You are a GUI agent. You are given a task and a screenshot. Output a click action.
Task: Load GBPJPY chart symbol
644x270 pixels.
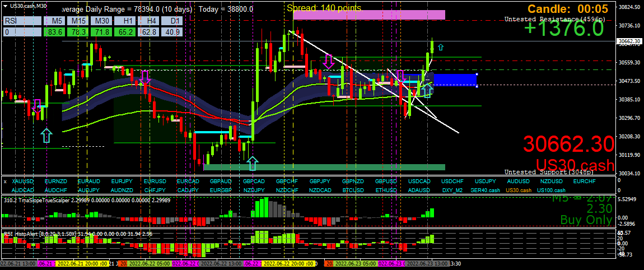[x=320, y=181]
